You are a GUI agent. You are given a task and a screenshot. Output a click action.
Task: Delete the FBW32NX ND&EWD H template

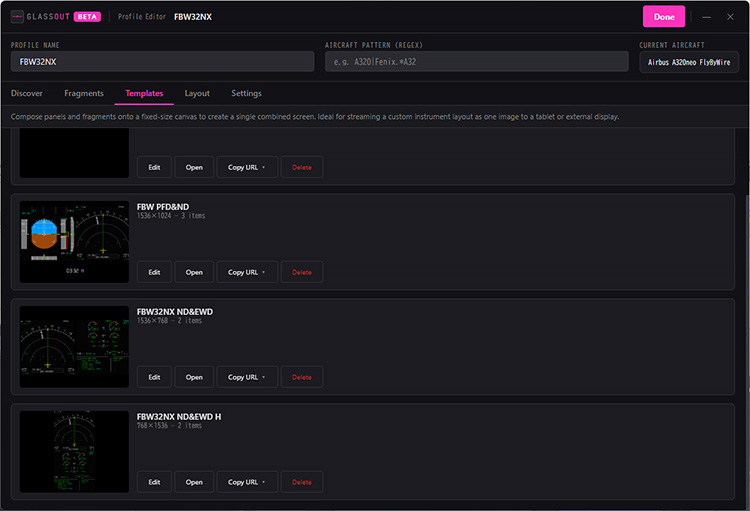pyautogui.click(x=302, y=482)
